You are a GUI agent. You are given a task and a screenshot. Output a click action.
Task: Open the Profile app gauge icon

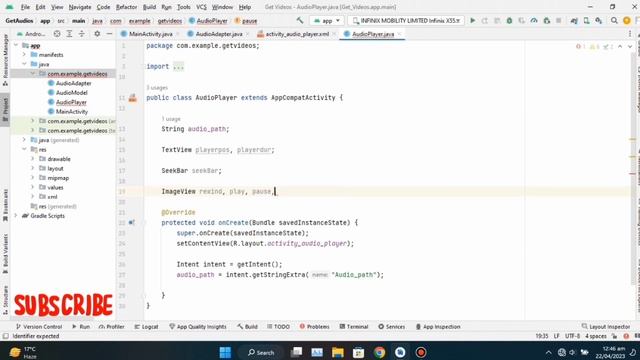(x=534, y=20)
